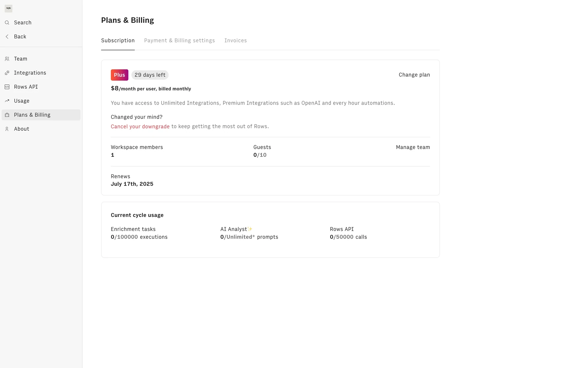Open the Usage page
Image resolution: width=588 pixels, height=368 pixels.
(x=41, y=101)
